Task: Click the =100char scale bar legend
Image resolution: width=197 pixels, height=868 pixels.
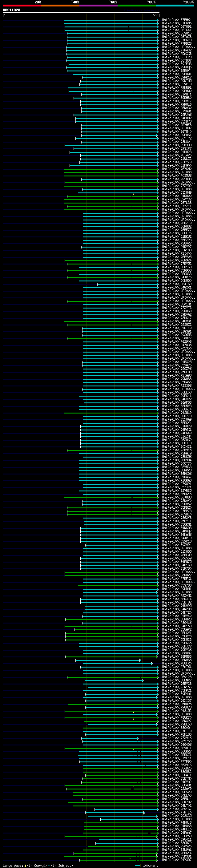Action: [147, 865]
